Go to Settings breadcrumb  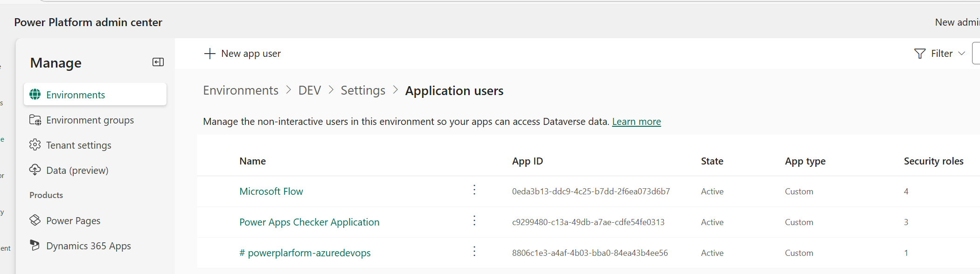(x=363, y=90)
